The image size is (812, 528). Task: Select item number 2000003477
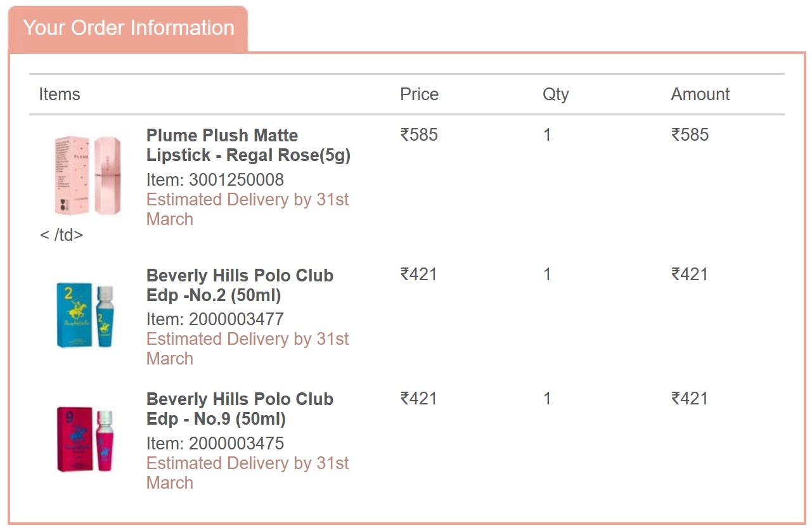tap(215, 319)
